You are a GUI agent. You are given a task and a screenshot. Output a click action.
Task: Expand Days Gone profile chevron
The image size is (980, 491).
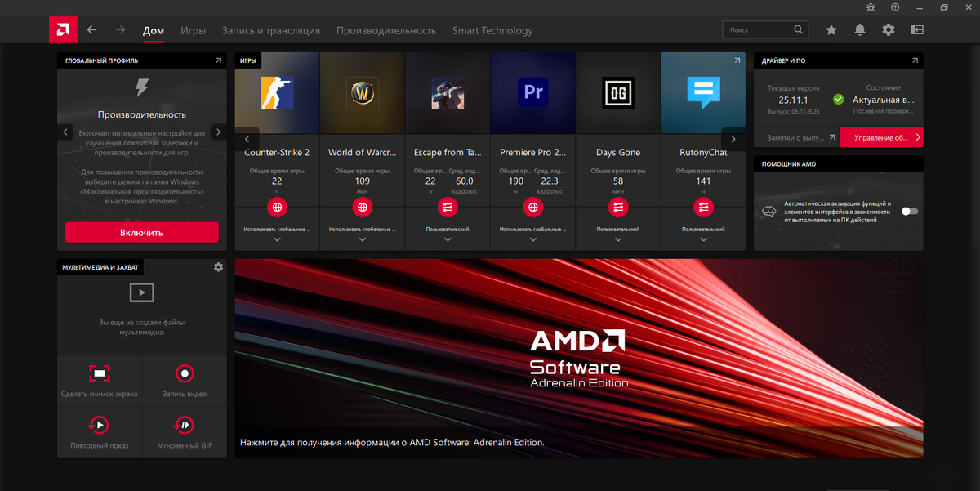(x=618, y=239)
